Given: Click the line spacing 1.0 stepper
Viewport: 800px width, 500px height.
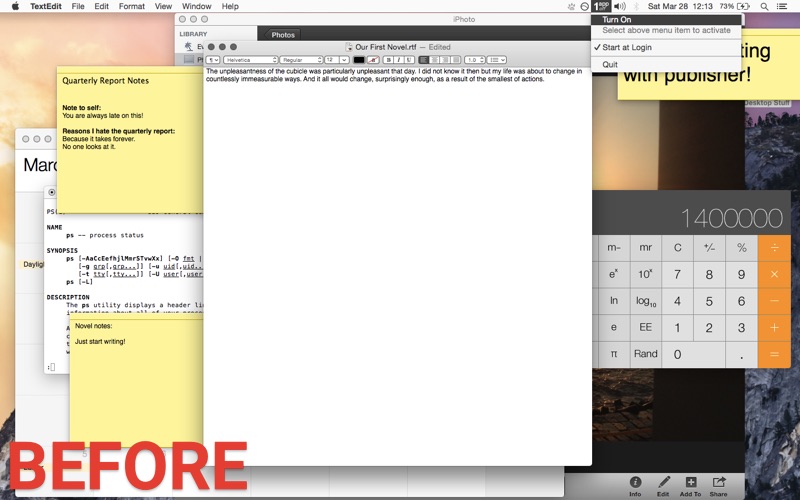Looking at the screenshot, I should [474, 60].
